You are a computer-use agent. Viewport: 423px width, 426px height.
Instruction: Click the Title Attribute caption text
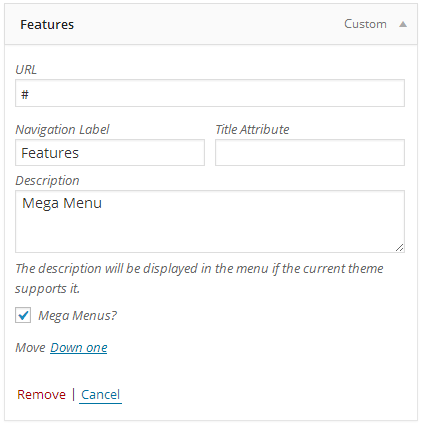coord(252,129)
